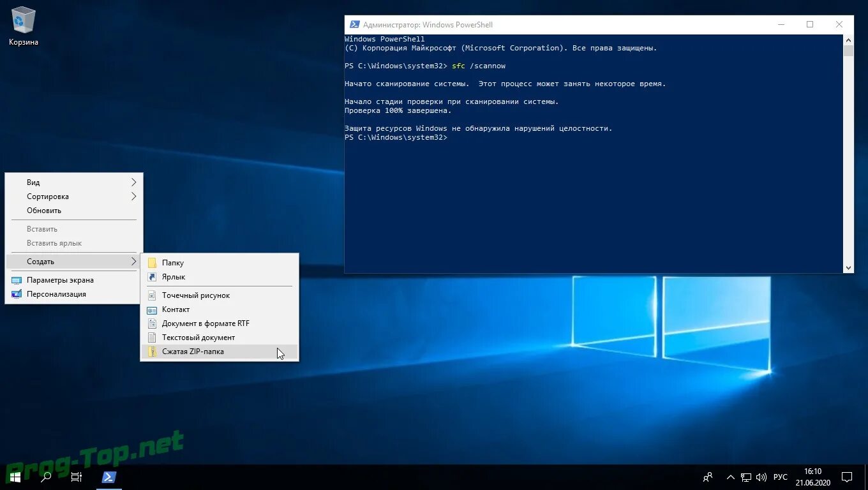Viewport: 868px width, 490px height.
Task: Open network status tray icon
Action: tap(746, 477)
